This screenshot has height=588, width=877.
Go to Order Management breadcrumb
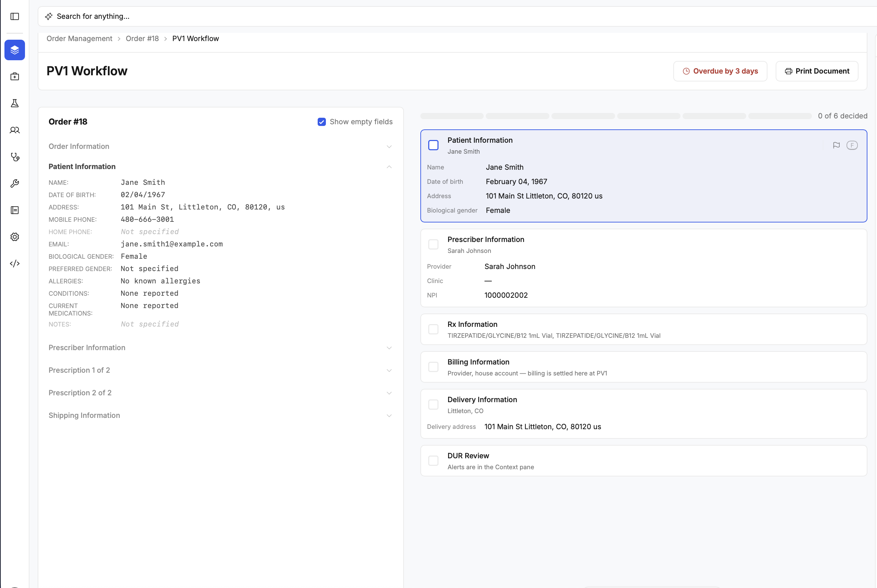pos(79,39)
